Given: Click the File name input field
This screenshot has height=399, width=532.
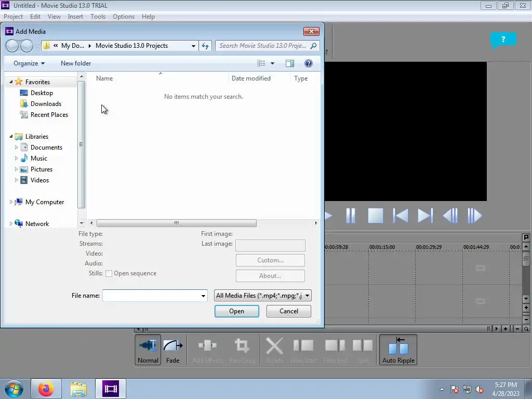Looking at the screenshot, I should pos(151,296).
